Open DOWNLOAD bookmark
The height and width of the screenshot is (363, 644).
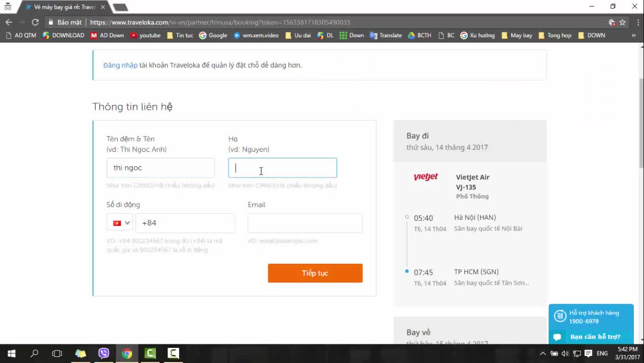(x=63, y=35)
